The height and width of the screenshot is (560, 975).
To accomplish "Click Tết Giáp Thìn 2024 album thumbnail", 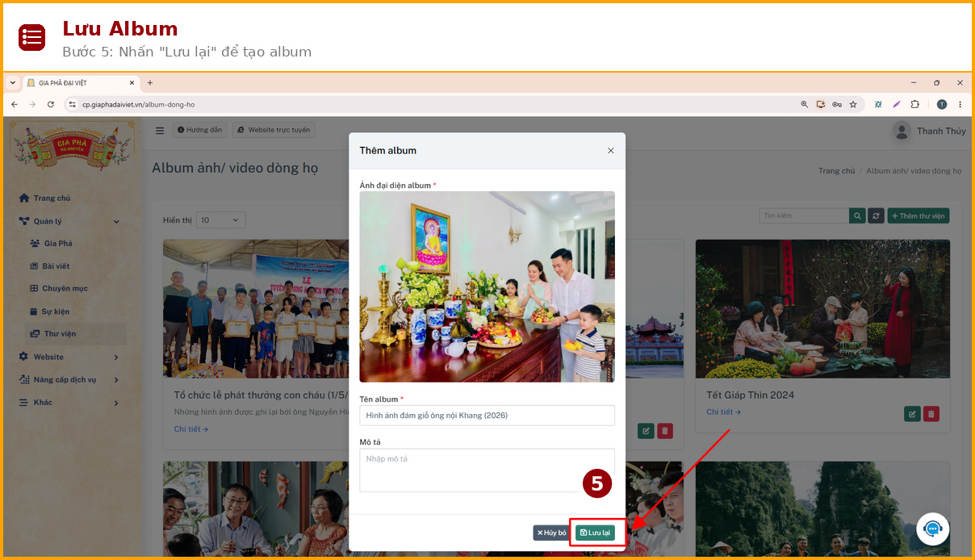I will pyautogui.click(x=822, y=309).
